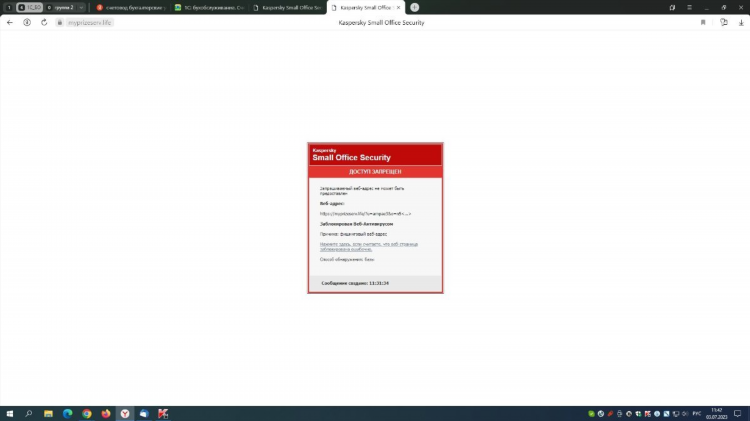Open browser hamburger menu in title bar
Screen dimensions: 750x421
(x=689, y=7)
